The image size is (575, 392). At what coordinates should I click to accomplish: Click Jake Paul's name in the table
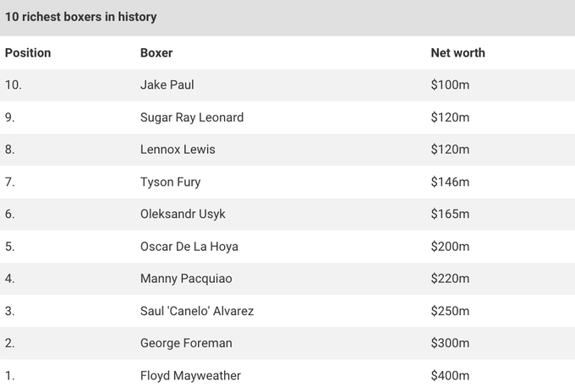click(x=167, y=85)
